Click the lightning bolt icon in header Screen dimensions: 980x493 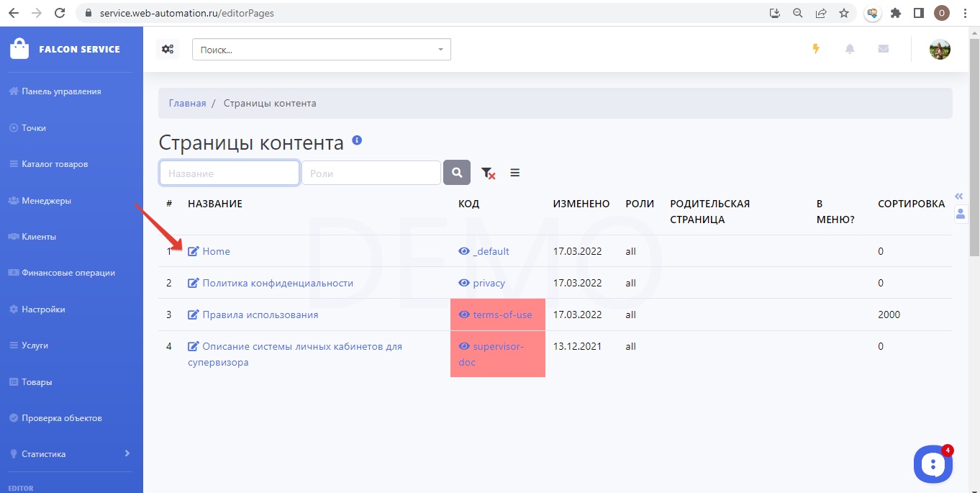point(815,49)
